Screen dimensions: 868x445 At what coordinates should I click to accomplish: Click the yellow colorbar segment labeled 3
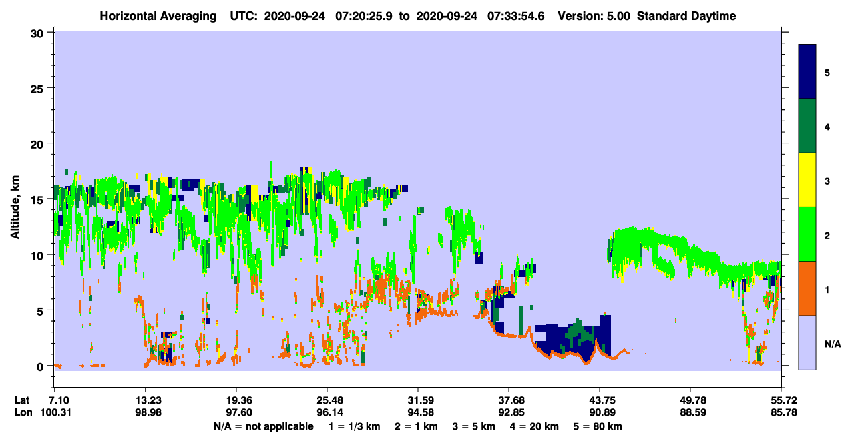pos(807,179)
